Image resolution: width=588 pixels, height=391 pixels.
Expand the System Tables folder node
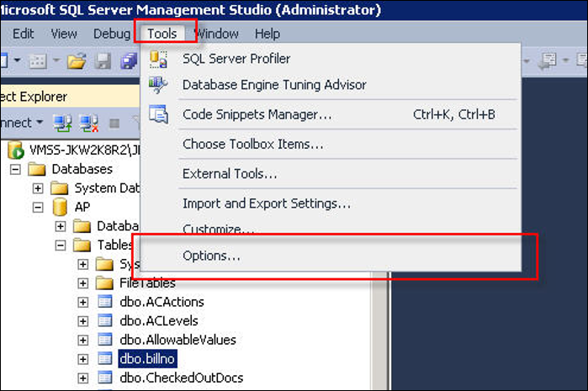point(83,264)
